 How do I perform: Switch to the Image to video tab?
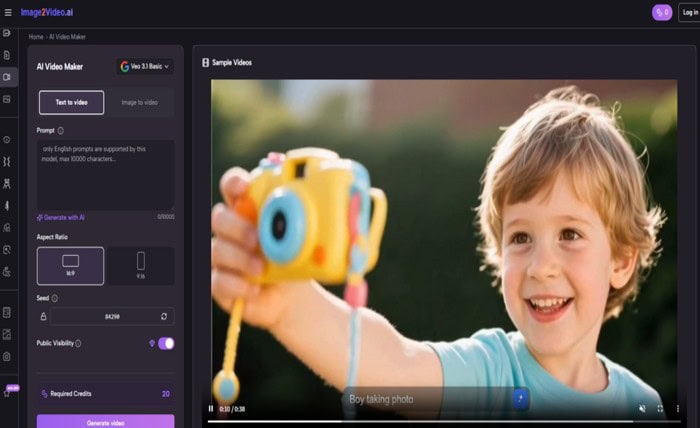click(x=139, y=102)
